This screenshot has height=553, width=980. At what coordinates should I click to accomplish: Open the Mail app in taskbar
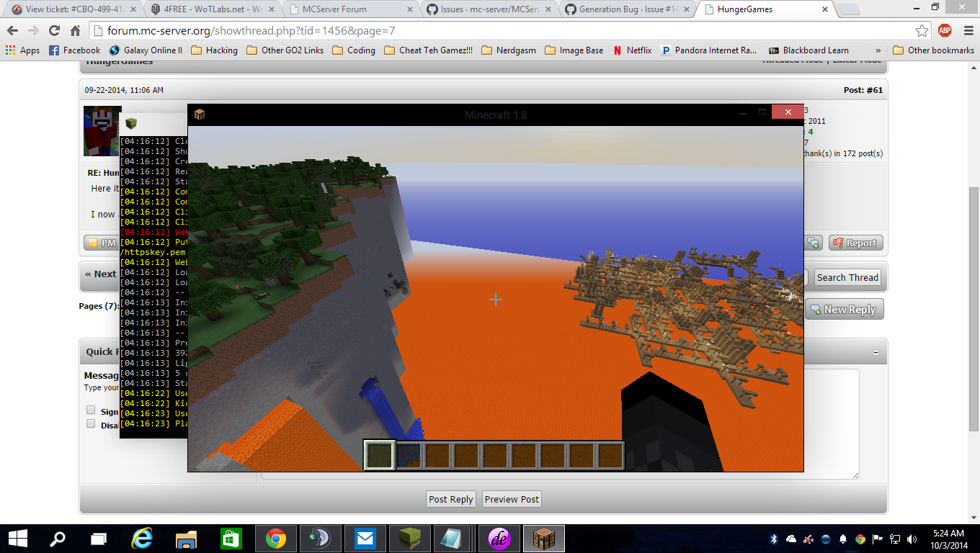pos(365,538)
